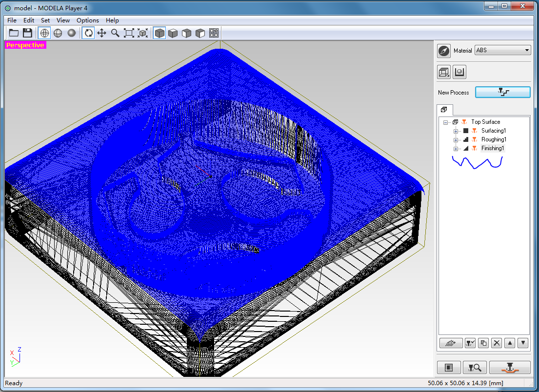Open the Options menu

[88, 20]
